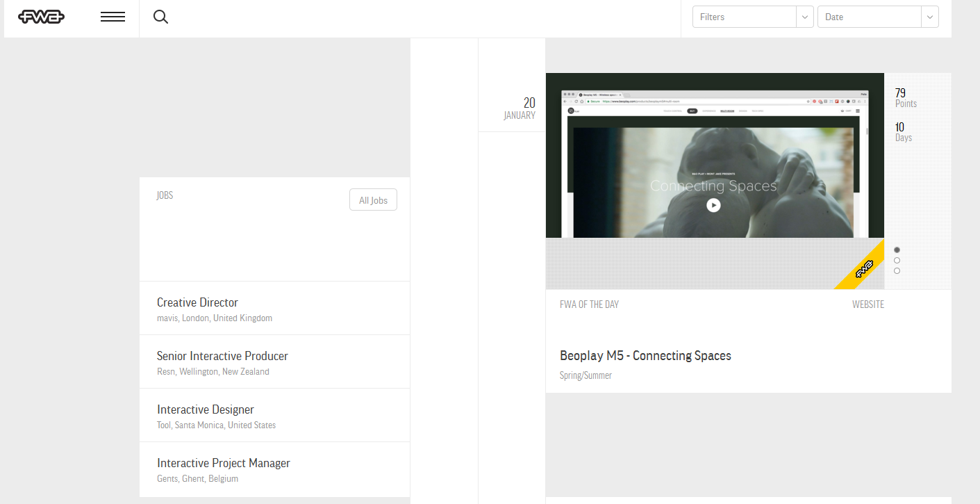The image size is (980, 504).
Task: Open Interactive Project Manager job listing
Action: [x=274, y=469]
